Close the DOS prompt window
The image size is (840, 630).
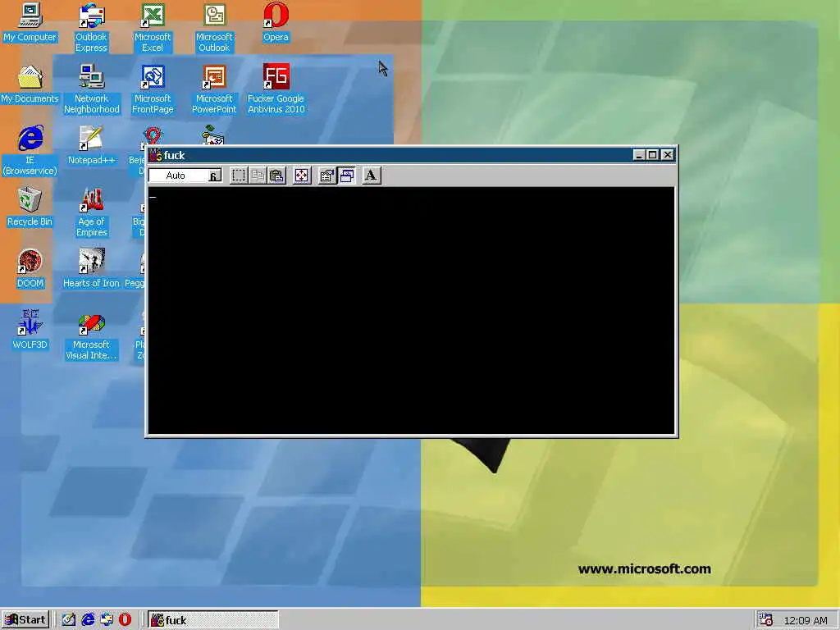[667, 155]
